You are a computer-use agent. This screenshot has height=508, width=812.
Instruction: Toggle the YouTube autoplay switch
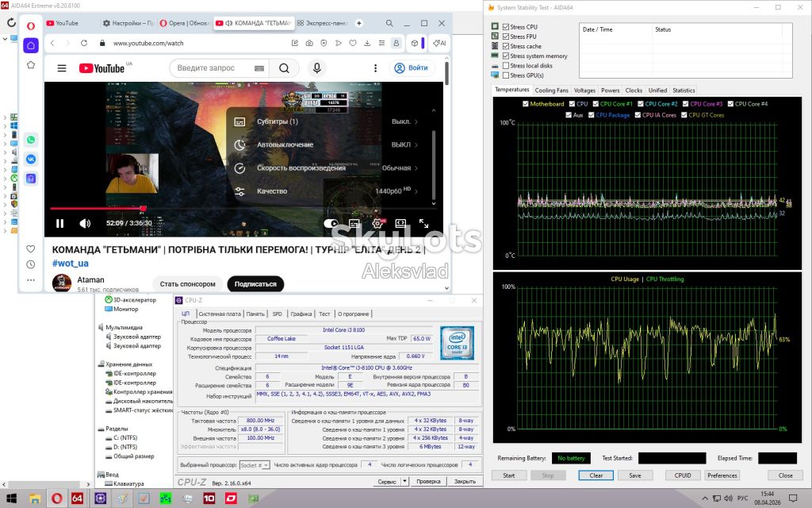pyautogui.click(x=331, y=223)
